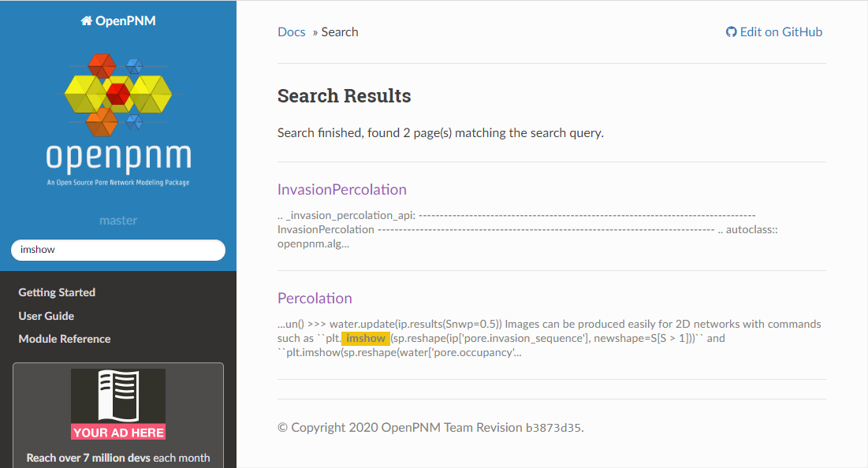The height and width of the screenshot is (468, 868).
Task: Click the Search breadcrumb label
Action: pyautogui.click(x=339, y=32)
